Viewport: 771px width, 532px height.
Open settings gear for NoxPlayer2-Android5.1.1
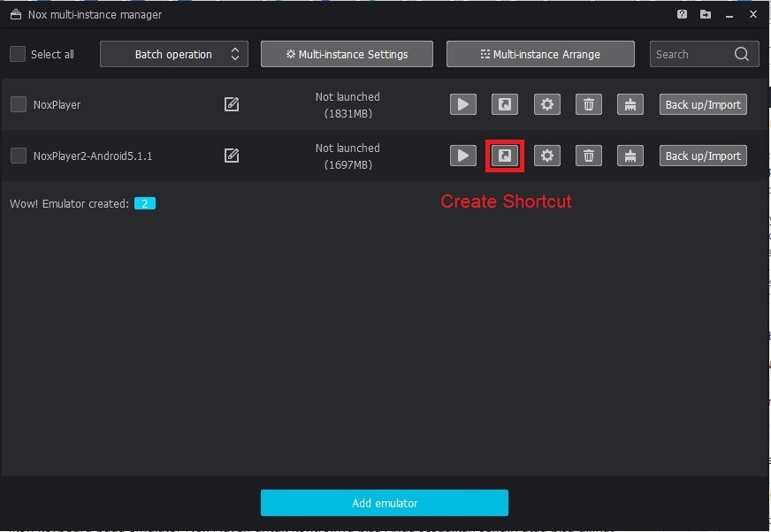point(546,156)
